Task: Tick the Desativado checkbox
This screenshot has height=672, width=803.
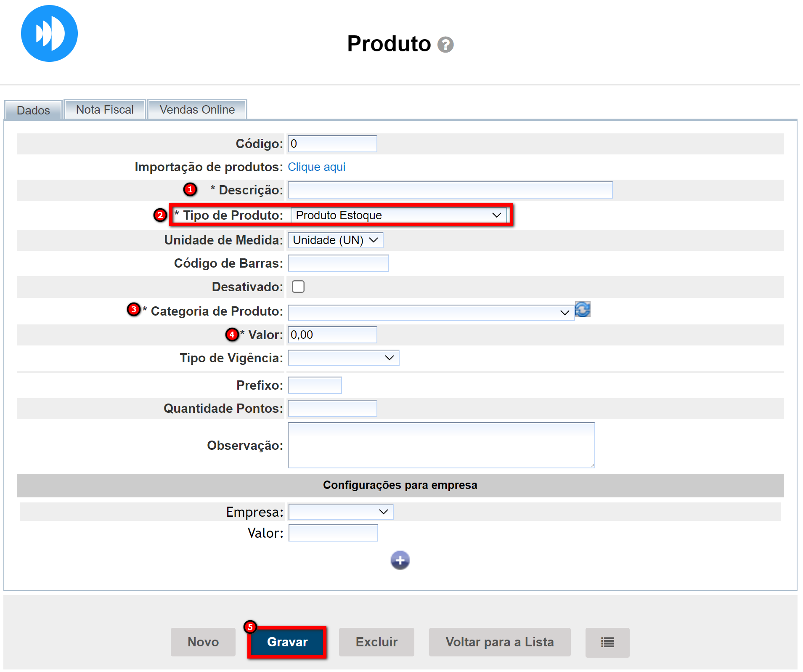Action: [x=298, y=287]
